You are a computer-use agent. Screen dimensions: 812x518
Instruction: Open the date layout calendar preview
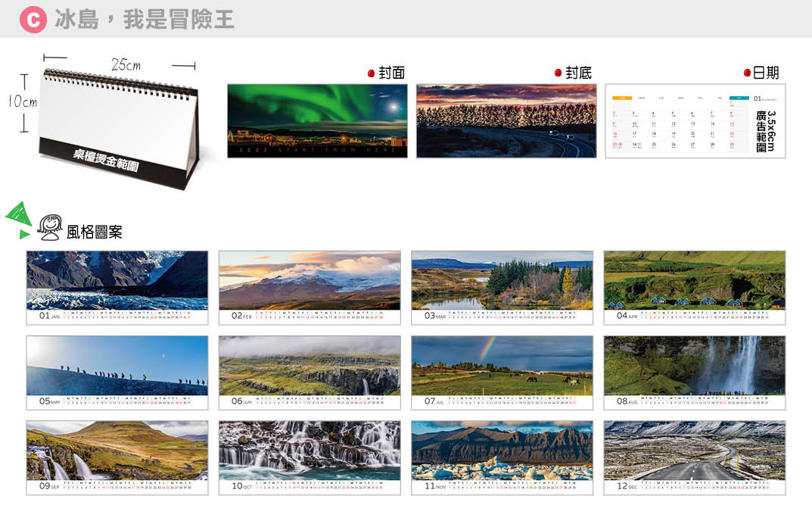(x=695, y=120)
